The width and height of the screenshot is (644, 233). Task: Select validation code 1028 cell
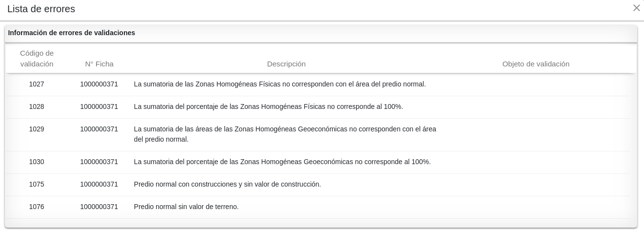point(37,106)
